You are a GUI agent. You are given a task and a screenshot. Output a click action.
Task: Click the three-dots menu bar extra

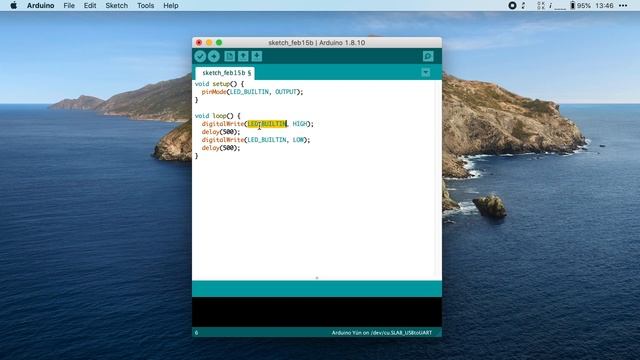(623, 6)
